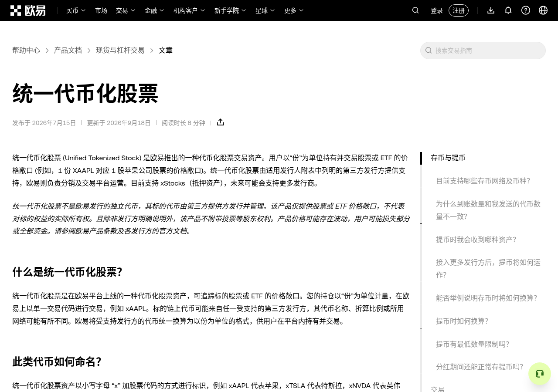
Task: Jump to 为什么到账数量和我发送的代币数量不一致?
Action: click(x=488, y=210)
